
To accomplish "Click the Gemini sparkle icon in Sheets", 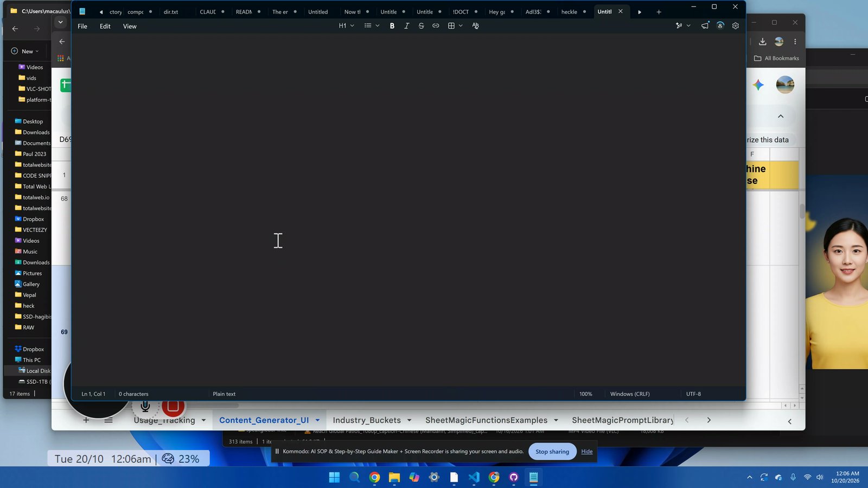I will tap(758, 85).
